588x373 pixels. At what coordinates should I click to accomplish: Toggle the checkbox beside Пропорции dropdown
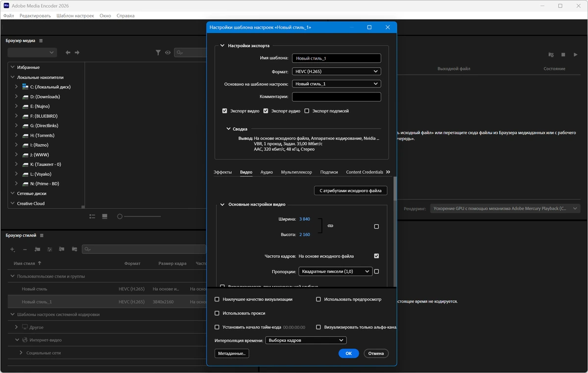[376, 271]
